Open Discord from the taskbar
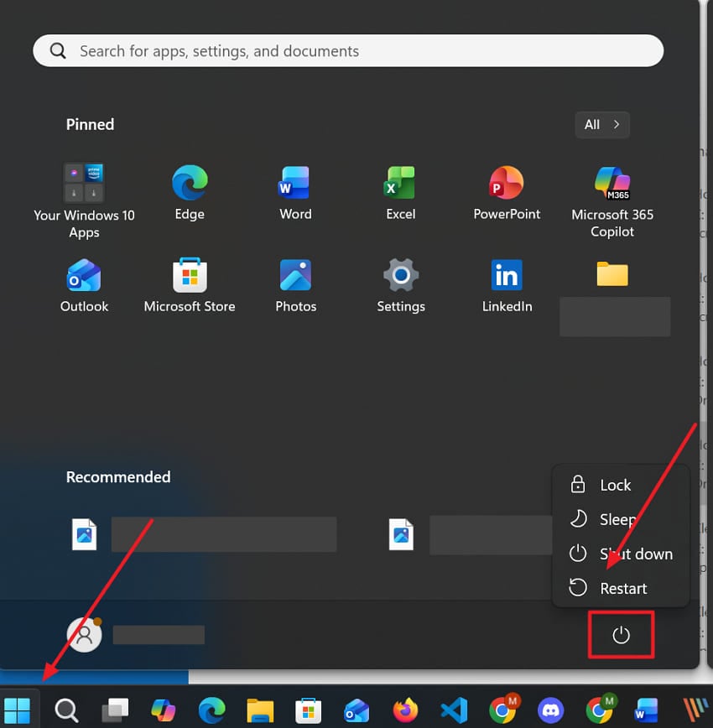This screenshot has width=713, height=728. [550, 709]
